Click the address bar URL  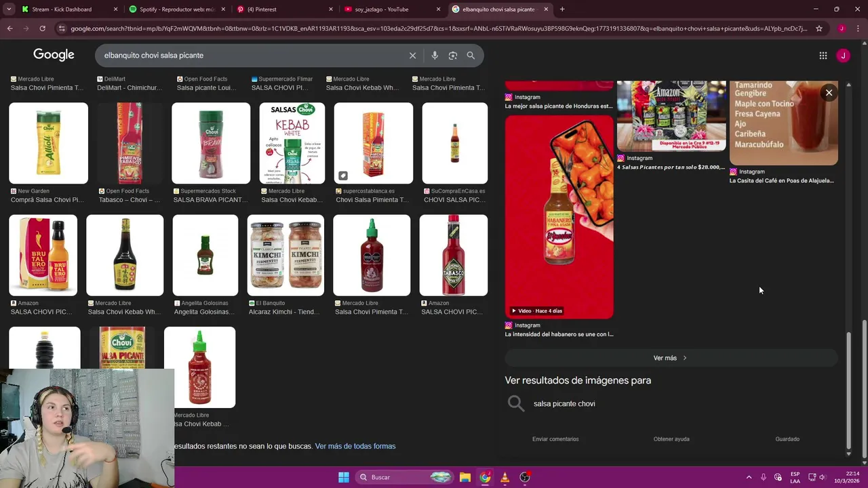coord(438,28)
